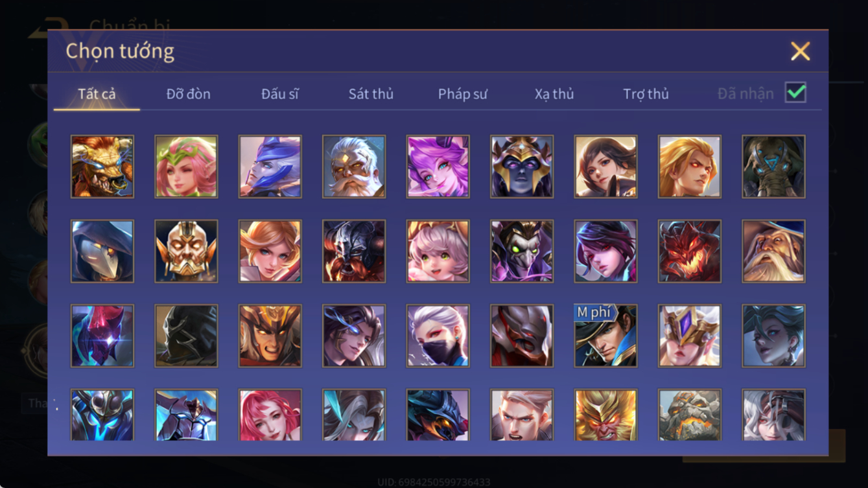This screenshot has width=868, height=488.
Task: Select the plague-doctor hooded hero portrait
Action: coord(102,251)
